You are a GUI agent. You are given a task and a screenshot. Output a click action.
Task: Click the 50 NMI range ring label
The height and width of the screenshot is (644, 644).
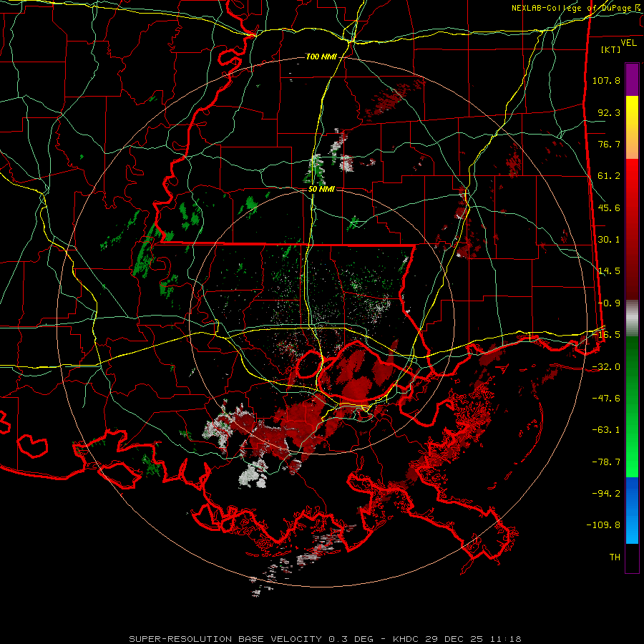click(x=321, y=190)
